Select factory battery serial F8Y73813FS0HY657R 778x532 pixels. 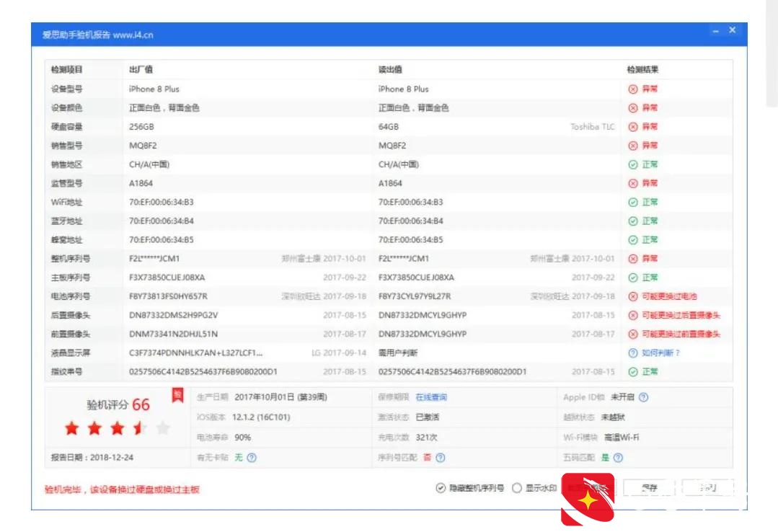(x=168, y=296)
